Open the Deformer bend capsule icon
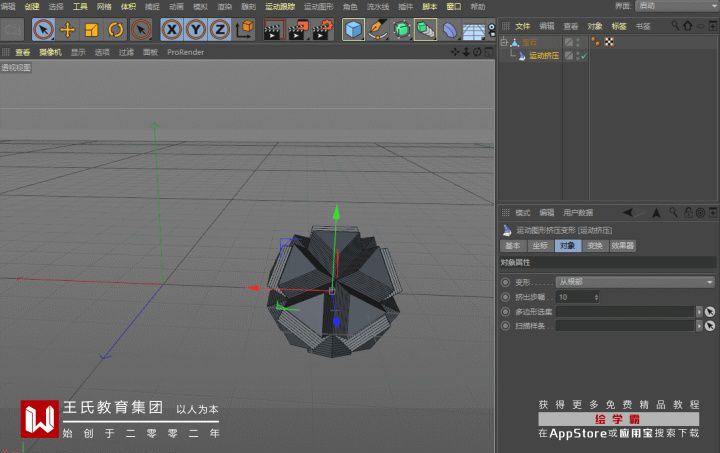The width and height of the screenshot is (720, 453). (450, 30)
